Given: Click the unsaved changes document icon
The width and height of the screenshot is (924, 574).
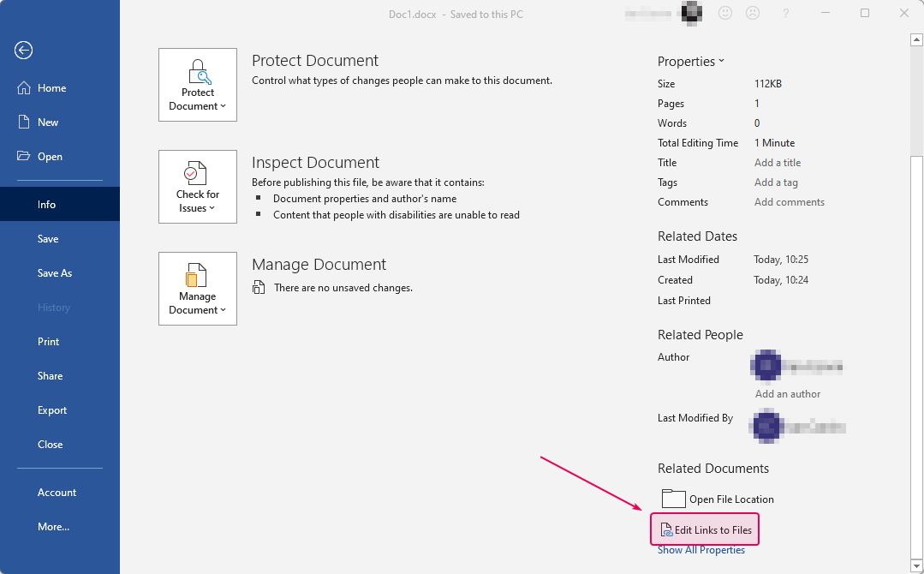Looking at the screenshot, I should pos(259,288).
